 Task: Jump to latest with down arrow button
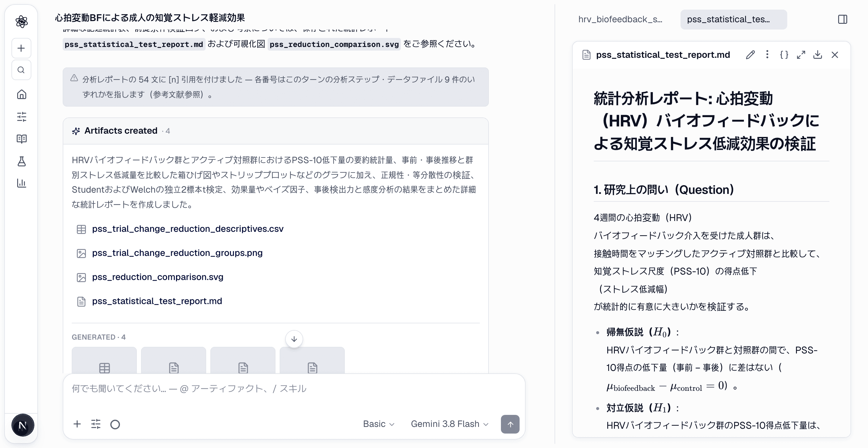tap(294, 339)
